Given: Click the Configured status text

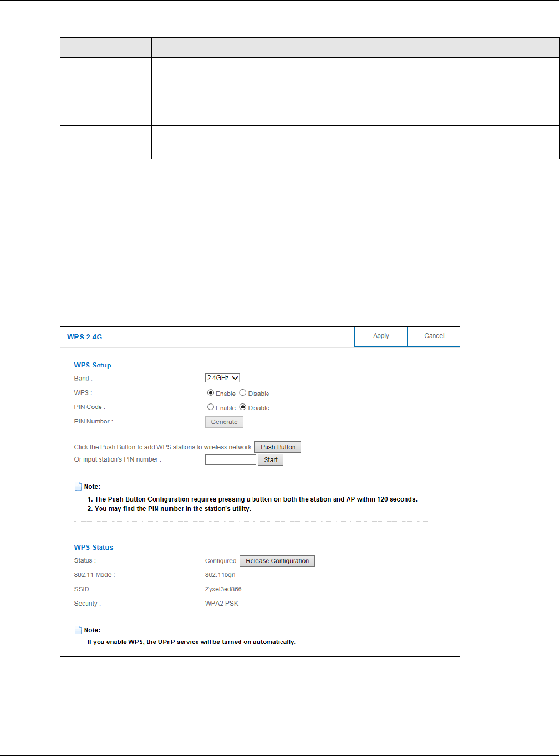Looking at the screenshot, I should coord(221,561).
